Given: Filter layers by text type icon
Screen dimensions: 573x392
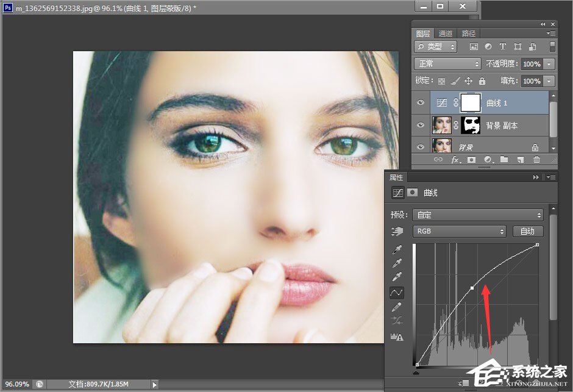Looking at the screenshot, I should pyautogui.click(x=503, y=47).
